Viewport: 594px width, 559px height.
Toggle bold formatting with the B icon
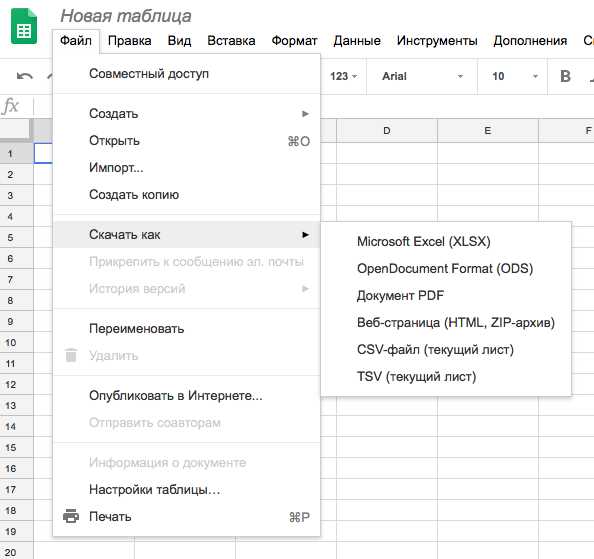[x=565, y=76]
